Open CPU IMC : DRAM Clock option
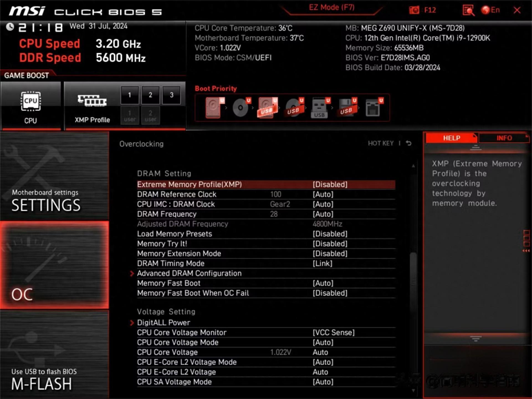This screenshot has height=399, width=532. [266, 204]
